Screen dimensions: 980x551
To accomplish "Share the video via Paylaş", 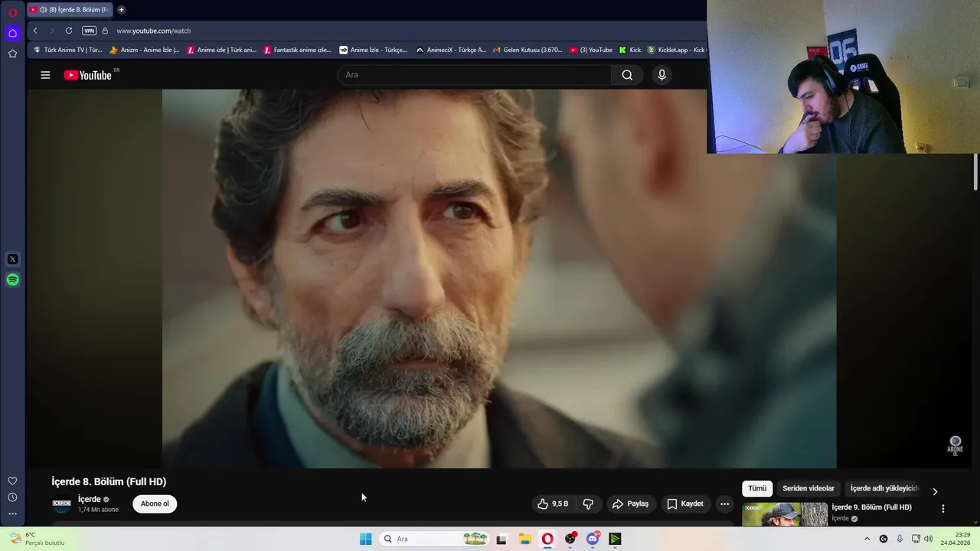I will pos(630,504).
